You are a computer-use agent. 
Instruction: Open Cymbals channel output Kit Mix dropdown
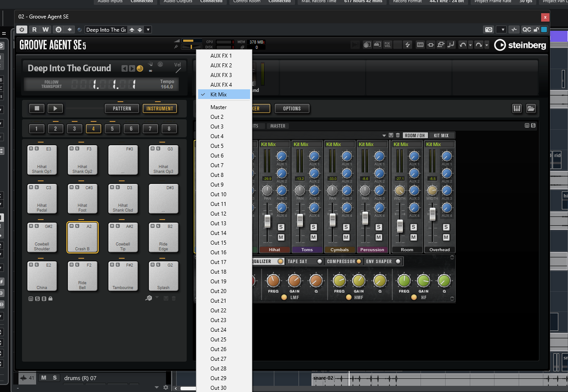coord(339,144)
